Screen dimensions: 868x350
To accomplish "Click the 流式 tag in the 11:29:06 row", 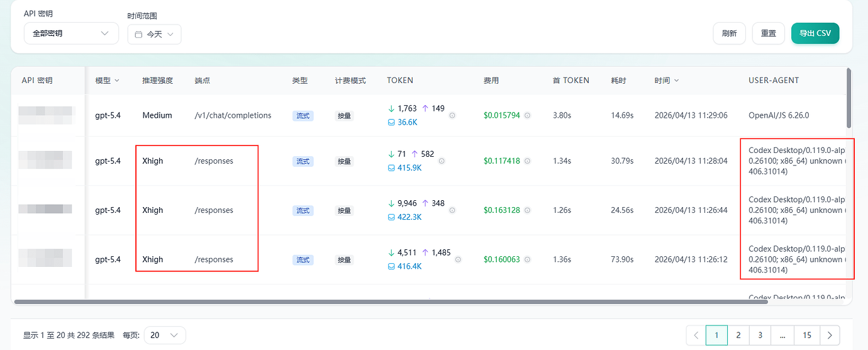I will click(303, 116).
